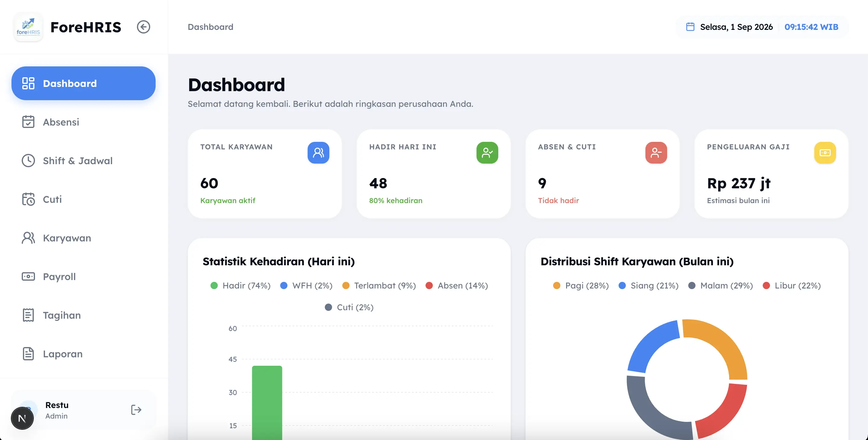Click the 'Karyawan aktif' text

pos(228,201)
